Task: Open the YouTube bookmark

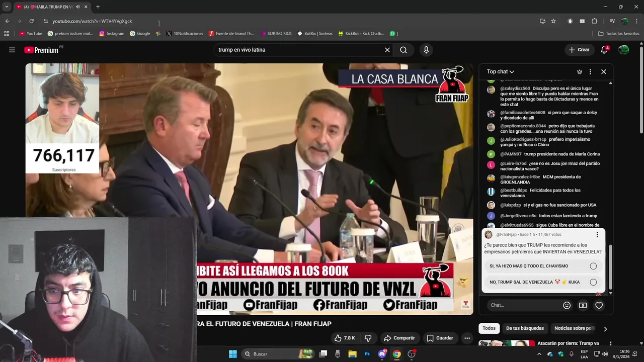Action: [31, 34]
